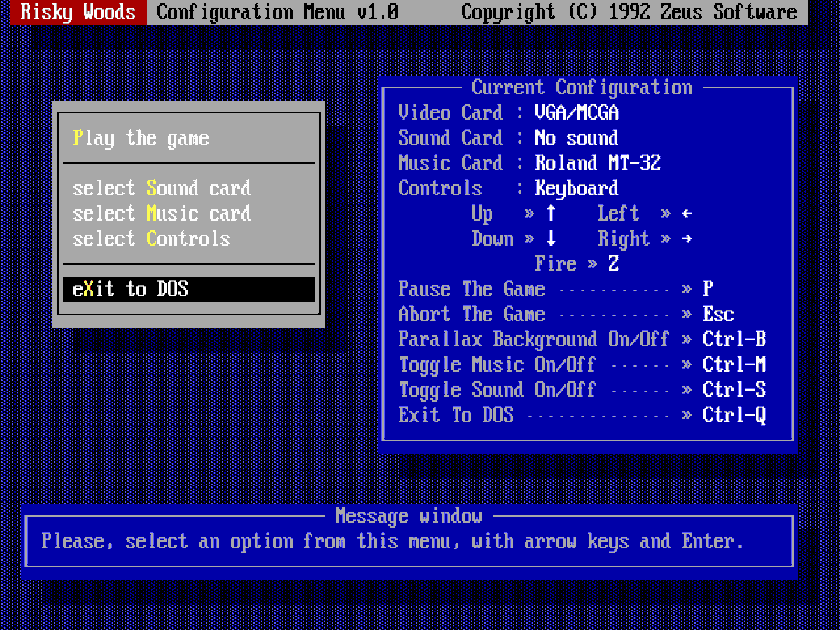Click the "Right" direction label
Image resolution: width=840 pixels, height=630 pixels.
pyautogui.click(x=624, y=239)
